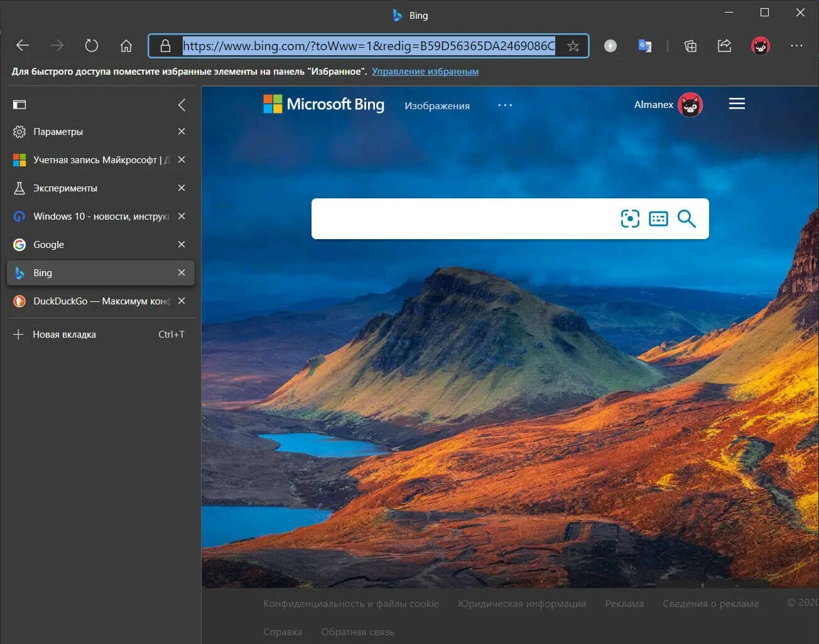The height and width of the screenshot is (644, 819).
Task: Open the browser three-dot settings menu
Action: click(796, 46)
